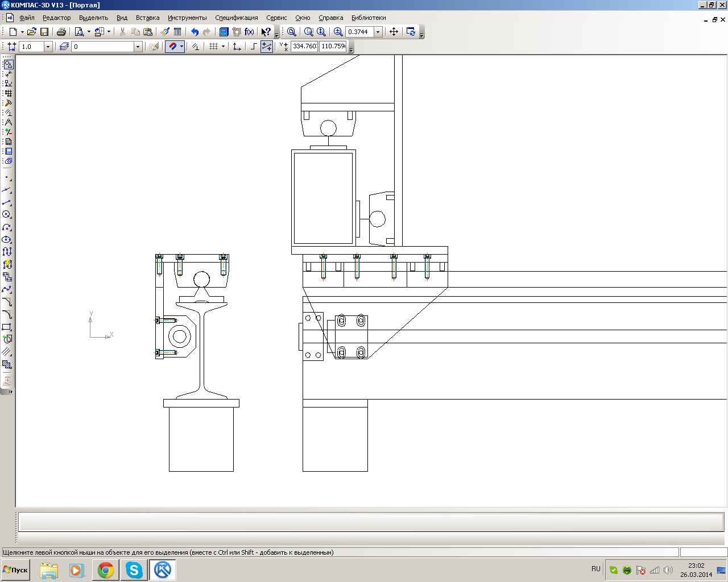Toggle the grid display
The image size is (728, 582).
(214, 47)
